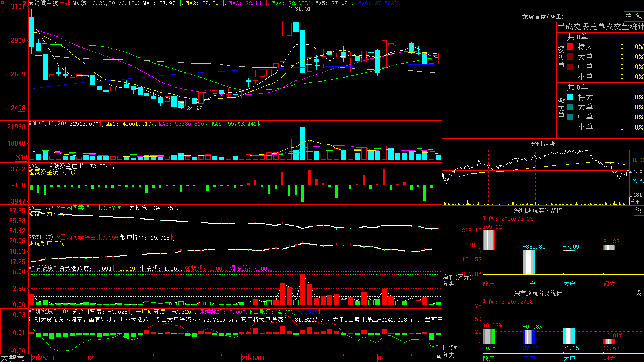Switch 龙虎看盘 to 柱 bar view
Viewport: 644px width, 362px height.
click(x=629, y=16)
